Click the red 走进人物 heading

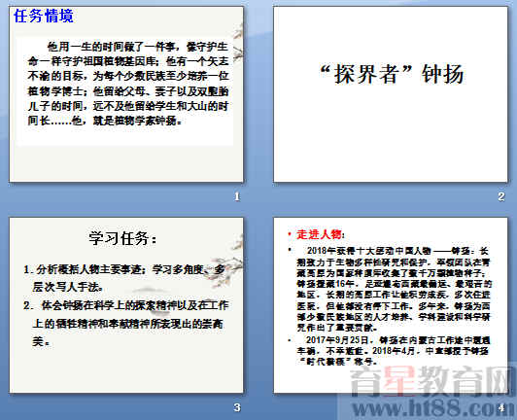319,234
